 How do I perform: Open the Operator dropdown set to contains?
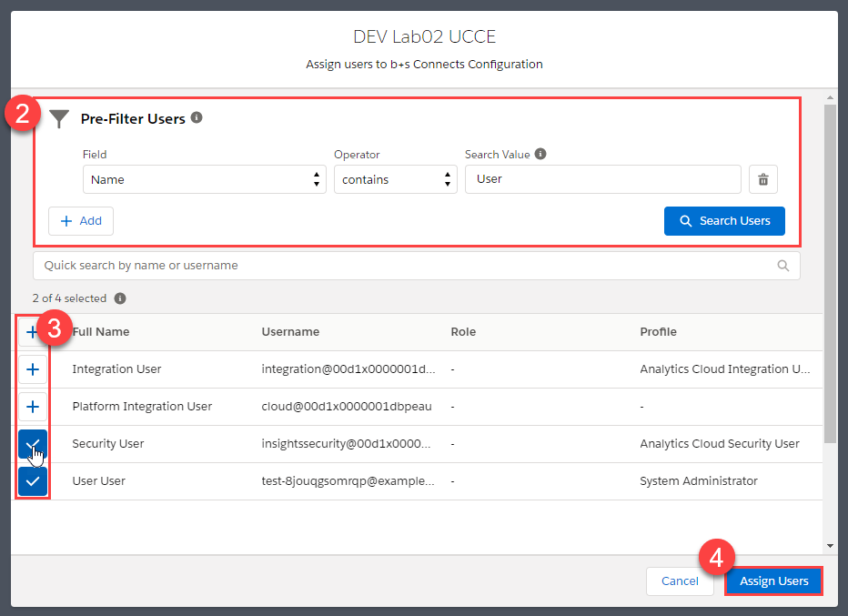[x=395, y=179]
